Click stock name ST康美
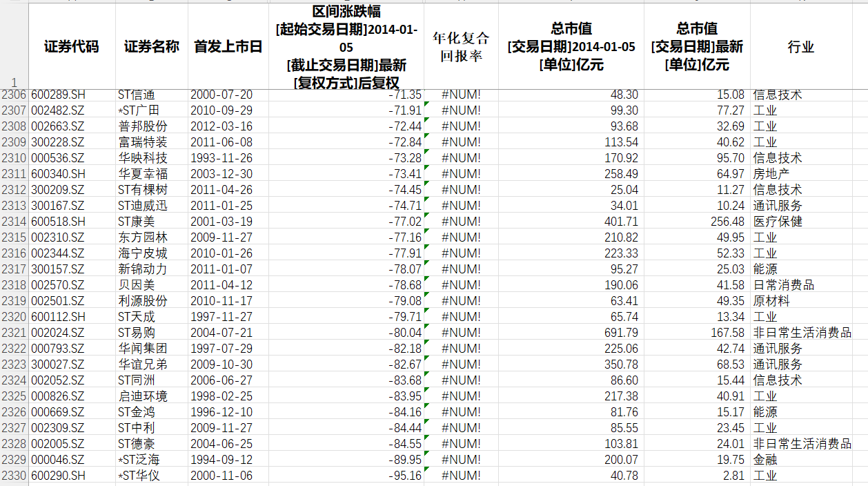The width and height of the screenshot is (868, 486). [x=137, y=222]
